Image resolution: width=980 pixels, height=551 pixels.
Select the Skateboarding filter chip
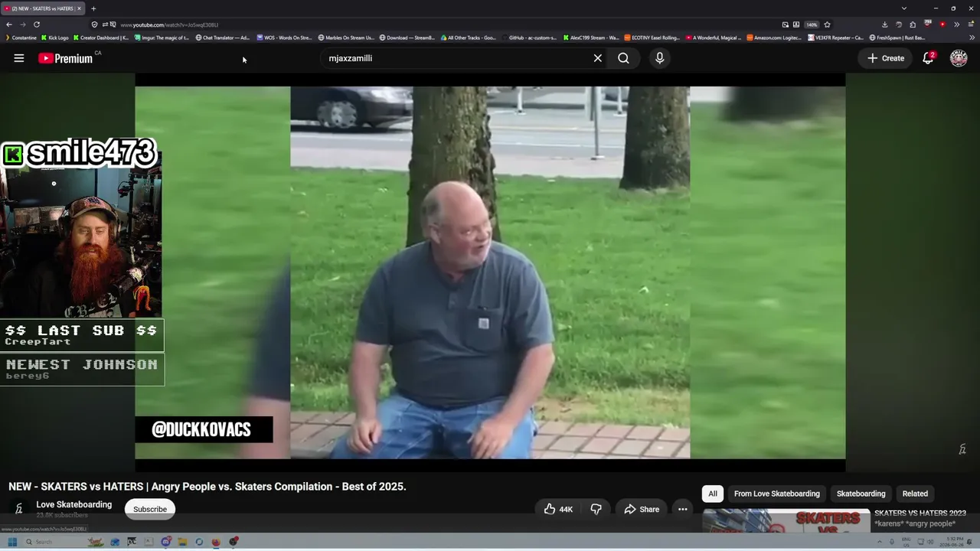tap(861, 494)
